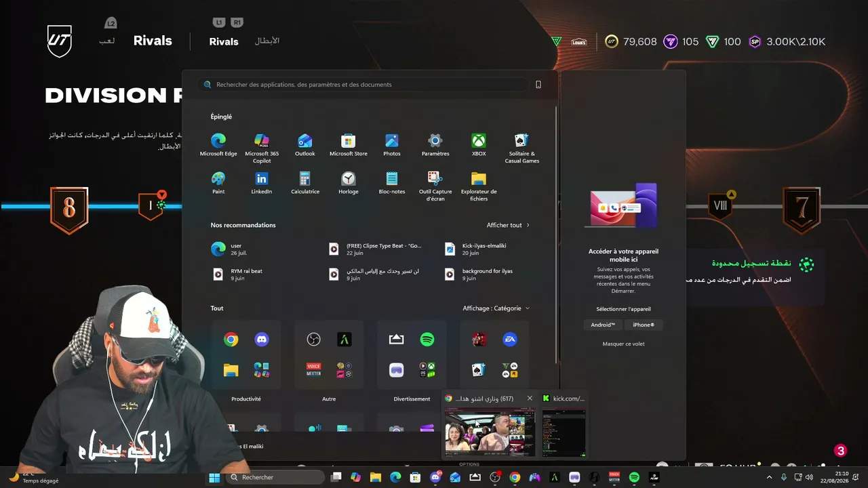The width and height of the screenshot is (868, 488).
Task: Open OBS Studio in Autre group
Action: click(x=313, y=340)
